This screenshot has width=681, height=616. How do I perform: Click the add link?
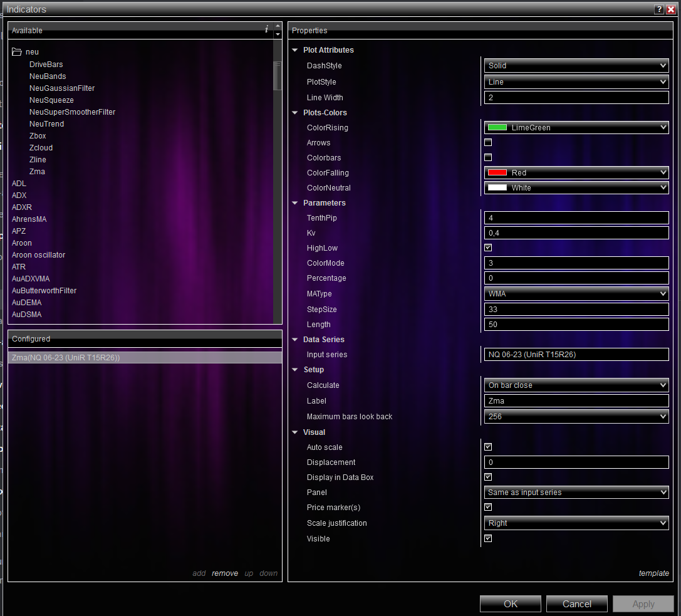click(x=199, y=573)
